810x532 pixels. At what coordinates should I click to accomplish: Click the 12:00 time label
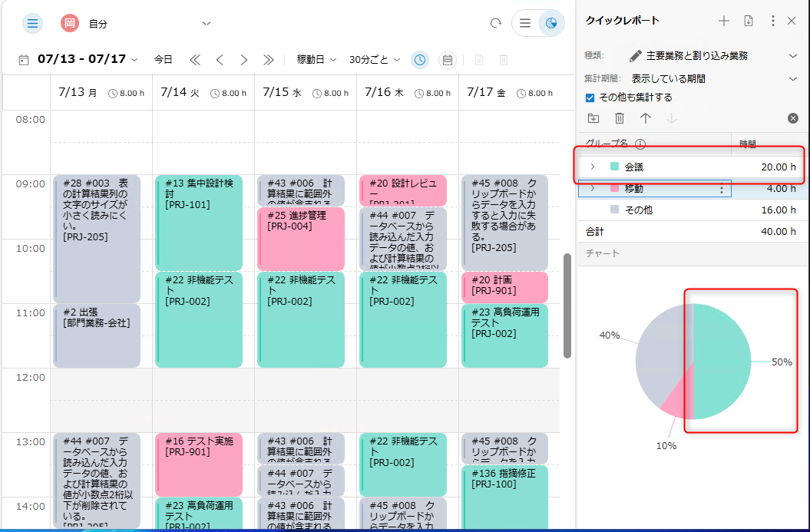coord(31,378)
